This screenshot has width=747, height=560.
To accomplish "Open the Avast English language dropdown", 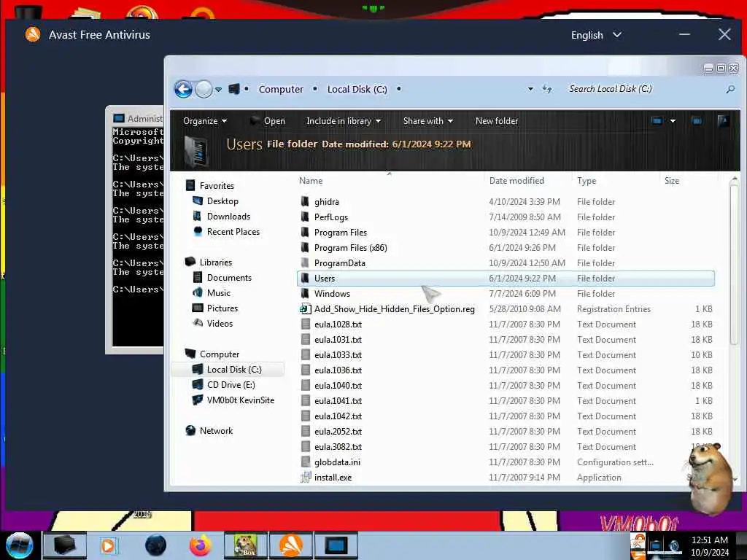I will pyautogui.click(x=596, y=35).
